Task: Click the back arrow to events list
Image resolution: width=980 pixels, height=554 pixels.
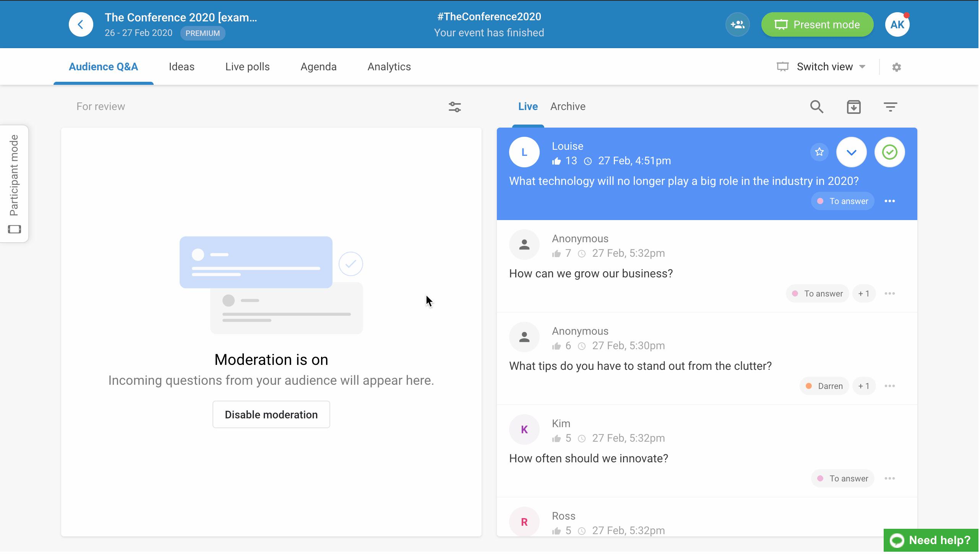Action: (81, 24)
